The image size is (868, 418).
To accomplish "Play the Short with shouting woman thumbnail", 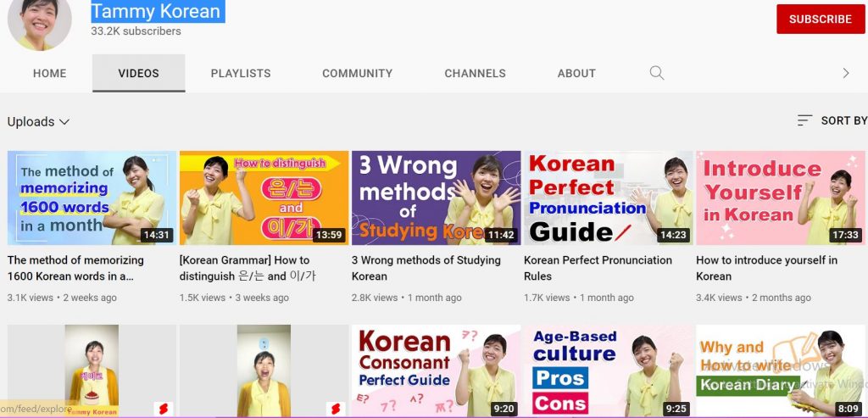I will pos(264,371).
